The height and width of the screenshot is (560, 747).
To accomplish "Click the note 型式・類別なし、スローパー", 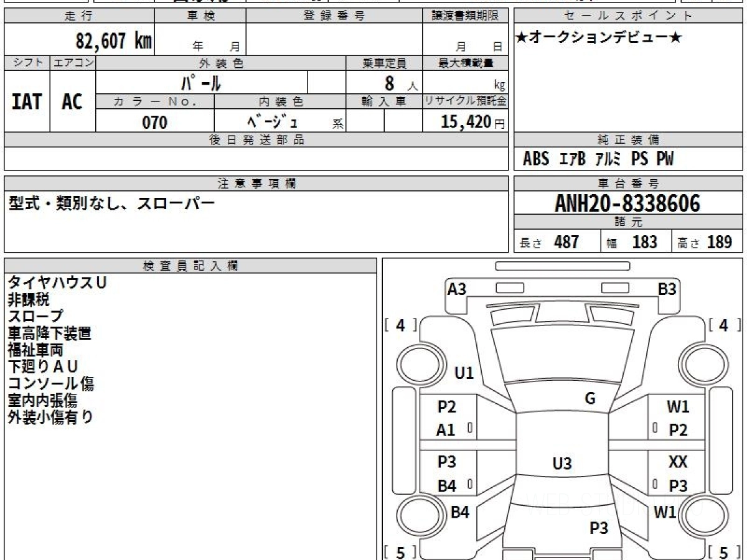I will [x=111, y=203].
